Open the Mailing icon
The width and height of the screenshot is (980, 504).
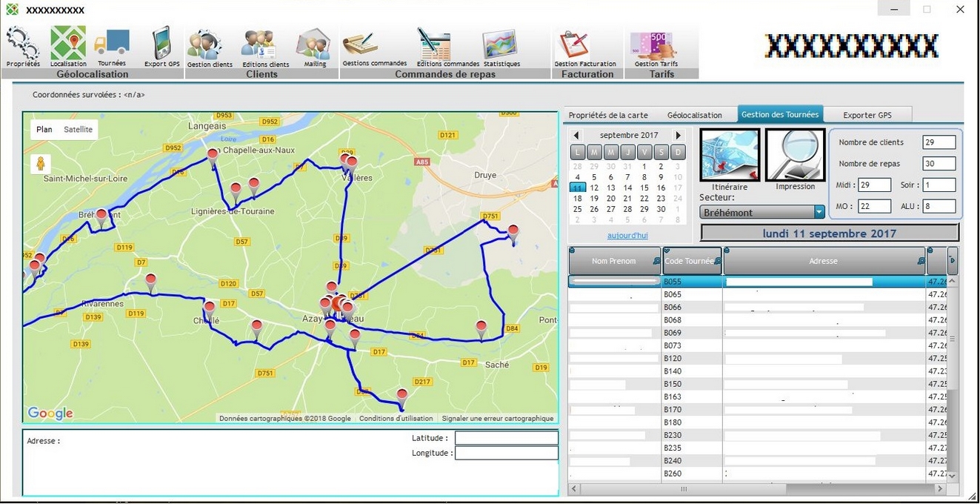tap(314, 45)
